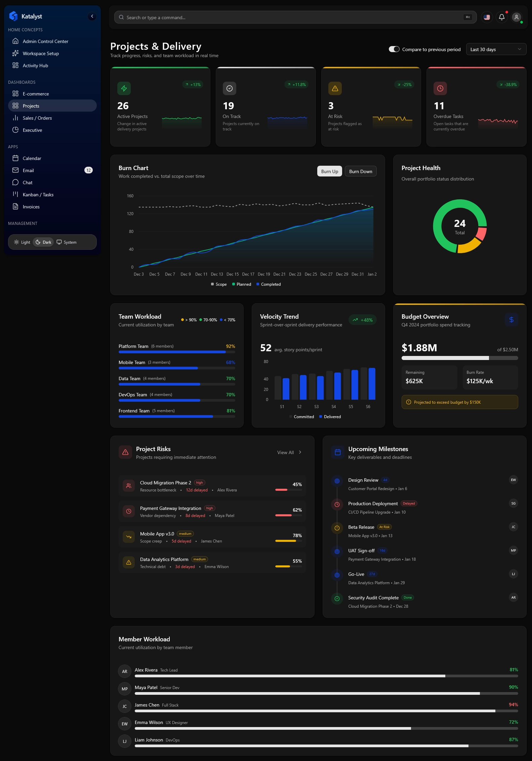Screen dimensions: 532x761
Task: Expand the Management sidebar section
Action: coord(23,224)
